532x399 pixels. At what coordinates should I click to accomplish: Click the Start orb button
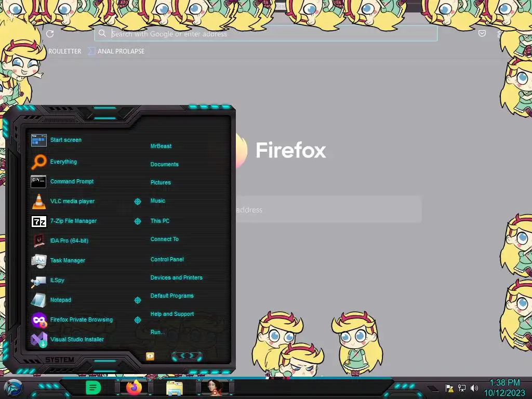coord(13,388)
